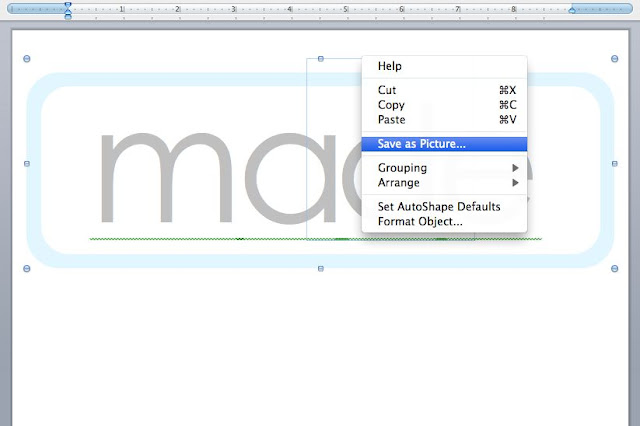Click the left-middle selection handle of shape

[27, 164]
